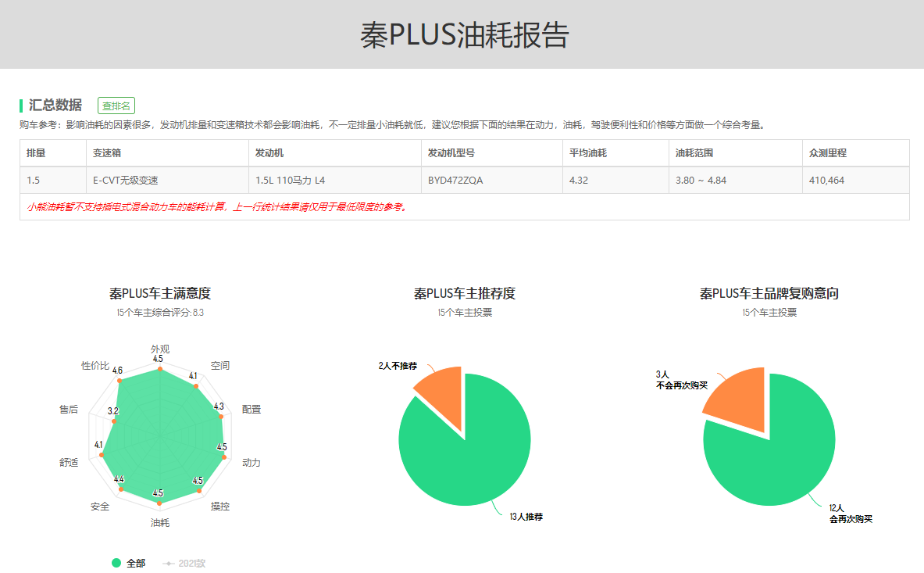Click the red 小熊油耗 notice text
Screen dimensions: 924x573
[217, 207]
